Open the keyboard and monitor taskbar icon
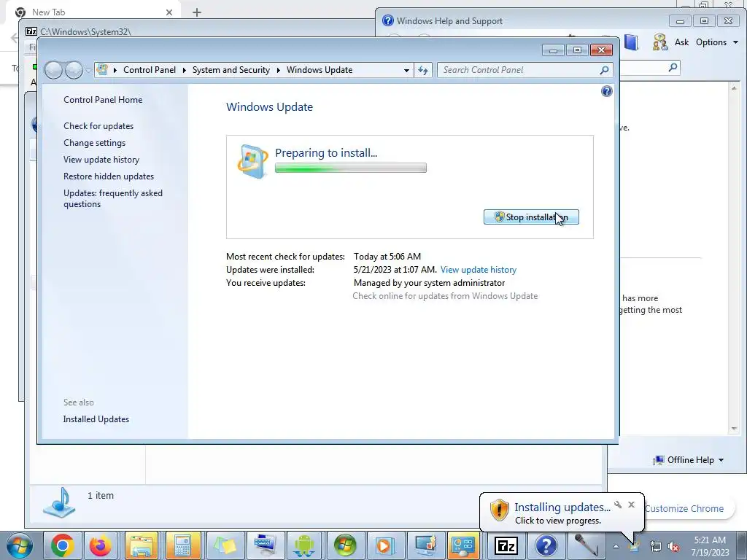The image size is (747, 560). click(264, 545)
